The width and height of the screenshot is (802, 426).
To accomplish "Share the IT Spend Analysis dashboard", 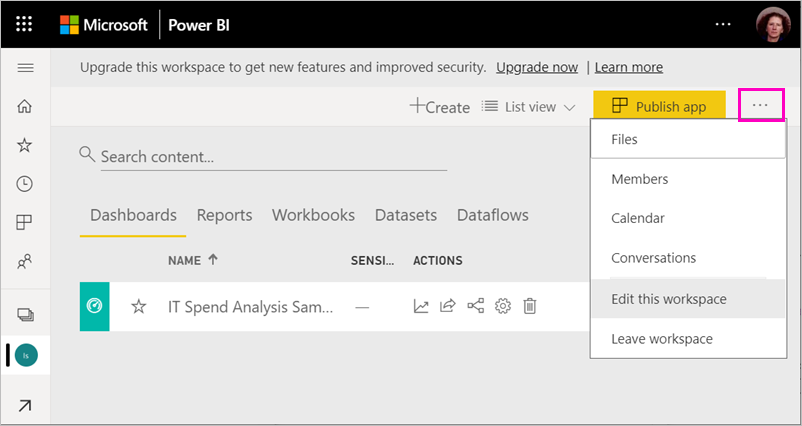I will click(x=448, y=306).
